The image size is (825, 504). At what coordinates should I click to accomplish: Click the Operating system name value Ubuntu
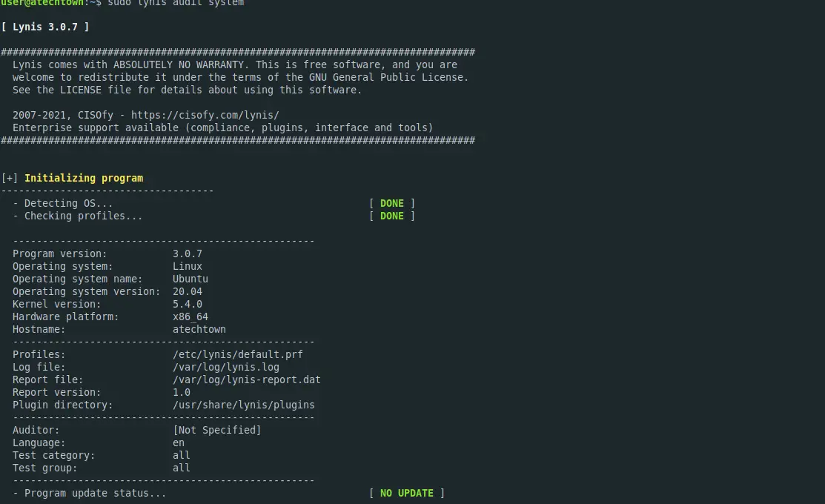coord(190,279)
